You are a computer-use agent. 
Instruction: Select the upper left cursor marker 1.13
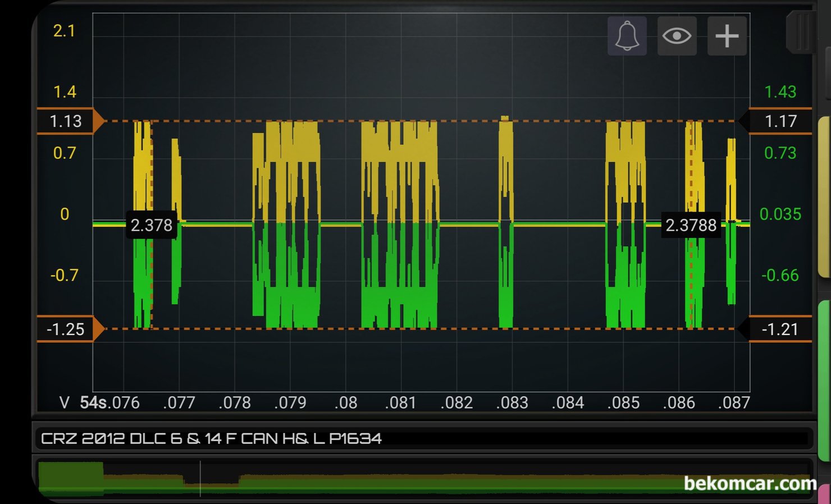point(67,121)
